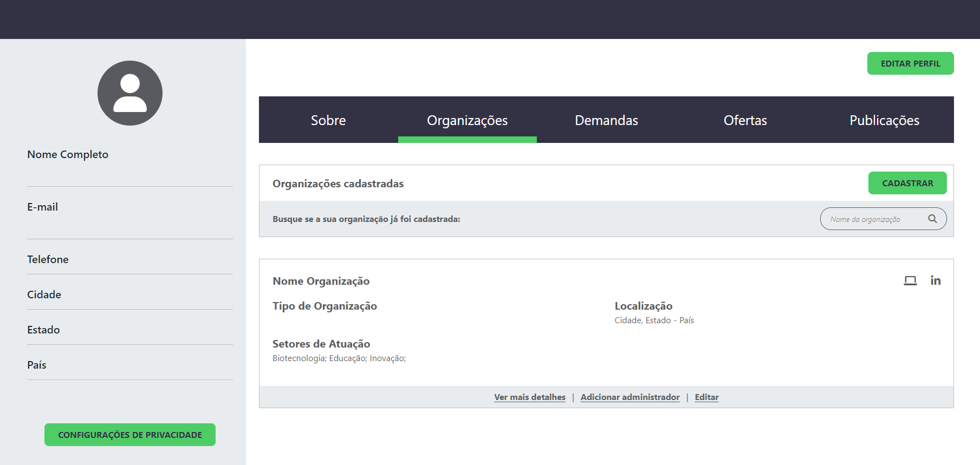This screenshot has height=465, width=980.
Task: Go to the Ofertas tab
Action: (x=745, y=120)
